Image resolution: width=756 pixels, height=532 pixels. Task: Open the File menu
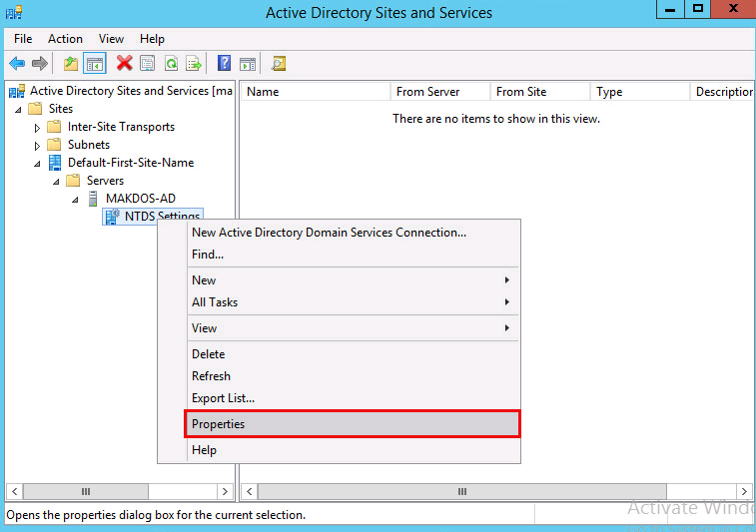23,39
